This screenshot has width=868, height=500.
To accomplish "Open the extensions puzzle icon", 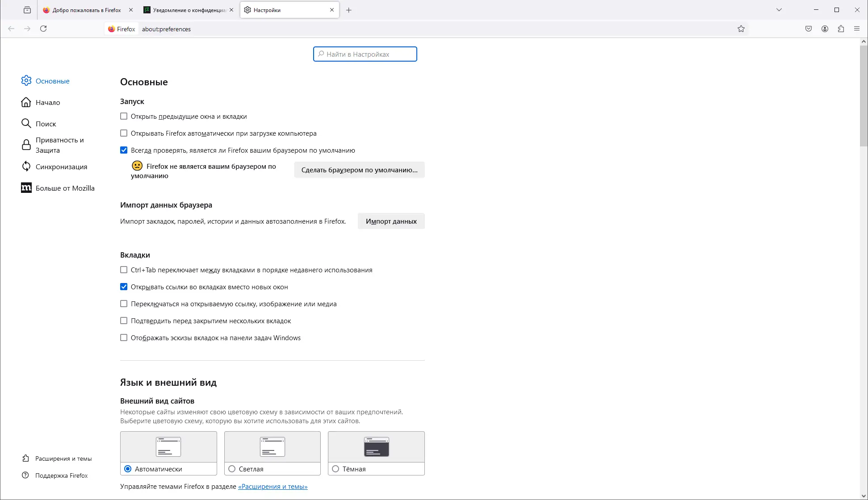I will (x=841, y=29).
